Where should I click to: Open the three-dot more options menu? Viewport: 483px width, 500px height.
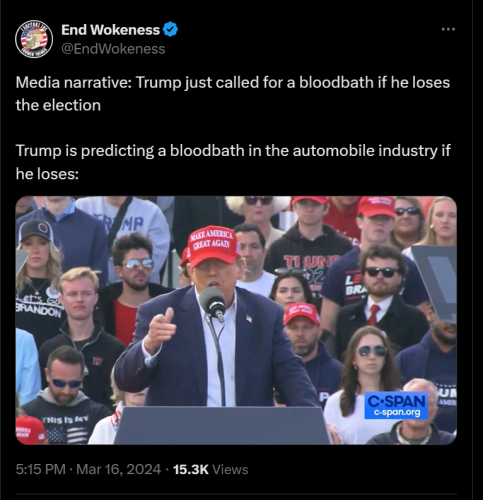tap(448, 30)
